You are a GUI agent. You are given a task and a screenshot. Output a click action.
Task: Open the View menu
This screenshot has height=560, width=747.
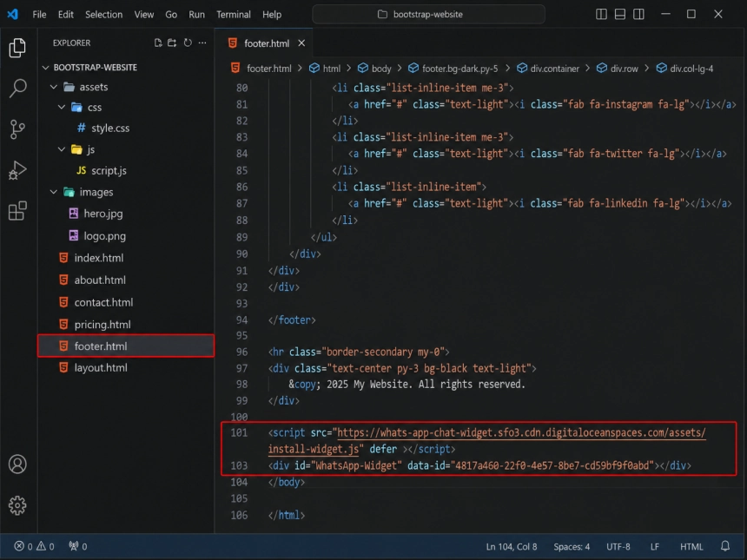pos(144,14)
